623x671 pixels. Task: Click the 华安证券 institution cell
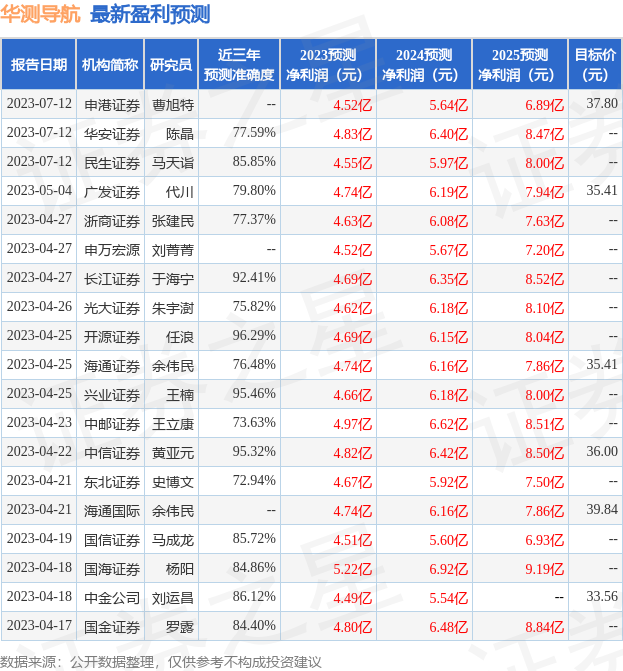point(112,134)
